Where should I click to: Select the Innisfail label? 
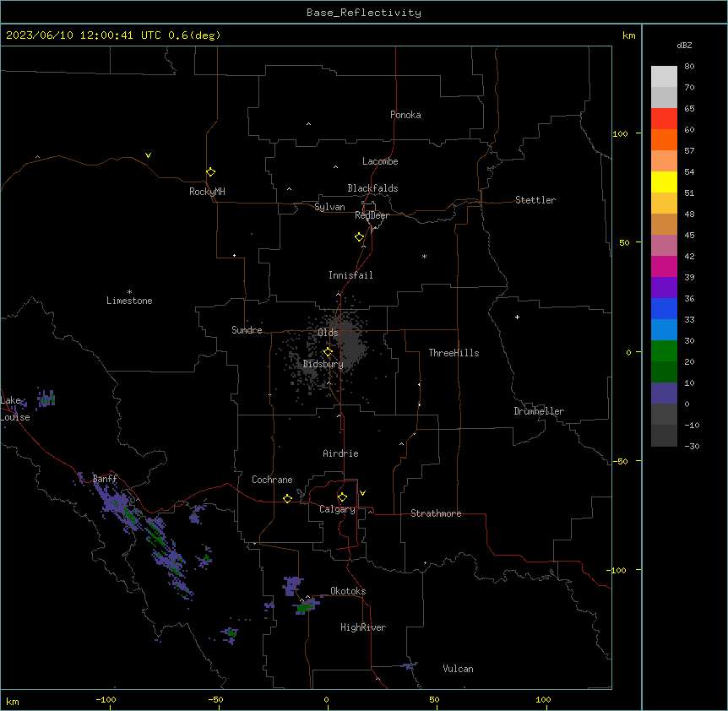point(350,275)
